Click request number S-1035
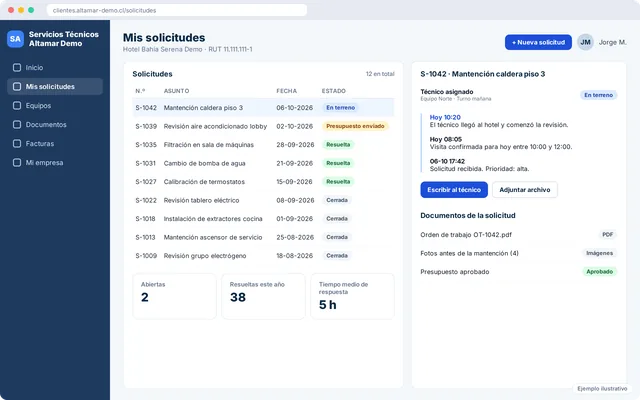 pos(146,144)
